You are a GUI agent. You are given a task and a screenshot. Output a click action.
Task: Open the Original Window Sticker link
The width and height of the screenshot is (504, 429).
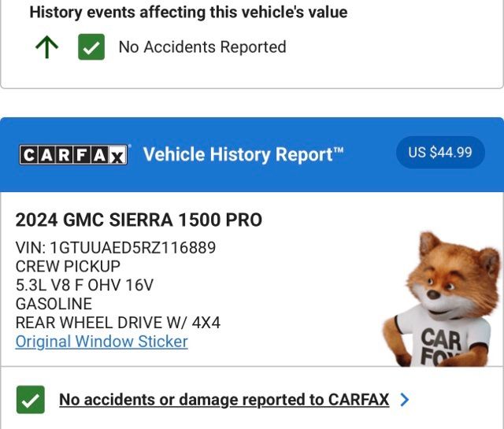[102, 342]
